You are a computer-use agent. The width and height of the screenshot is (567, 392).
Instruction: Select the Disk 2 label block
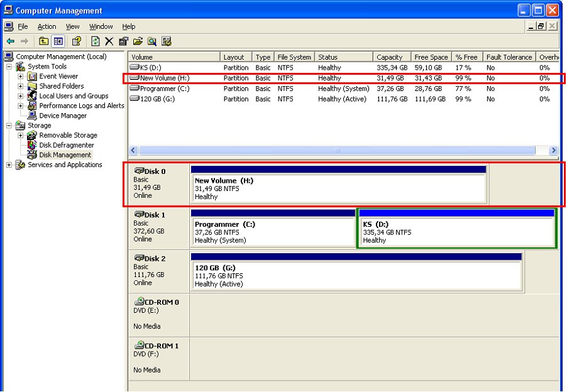[159, 271]
